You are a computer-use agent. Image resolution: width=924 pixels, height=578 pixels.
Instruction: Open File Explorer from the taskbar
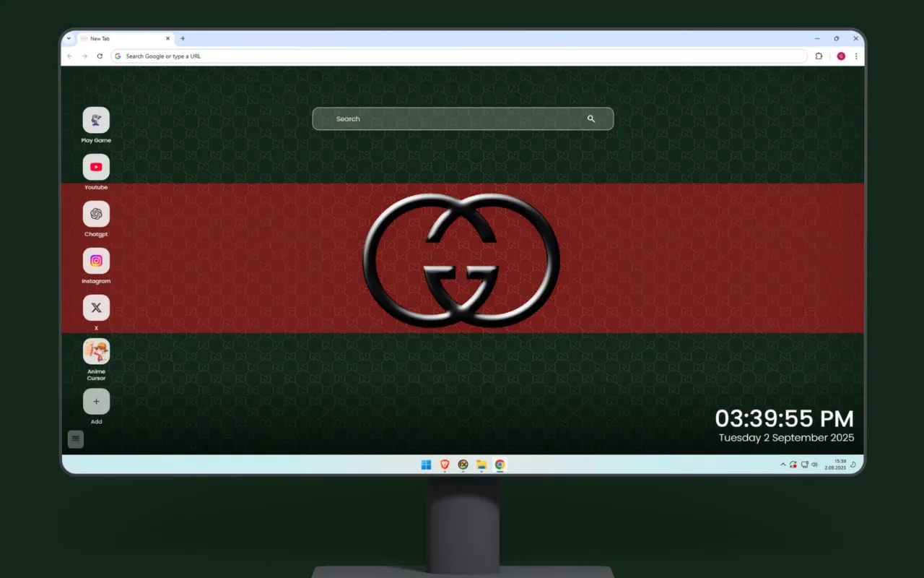click(x=481, y=465)
